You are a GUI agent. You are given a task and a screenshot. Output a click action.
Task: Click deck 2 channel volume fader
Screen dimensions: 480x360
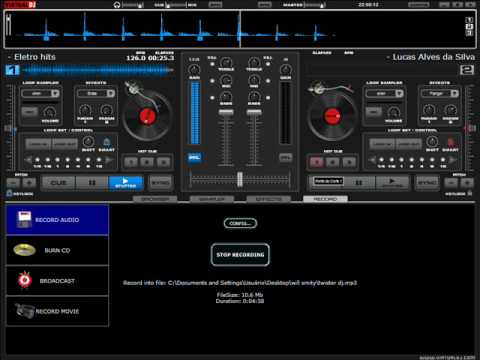(254, 113)
